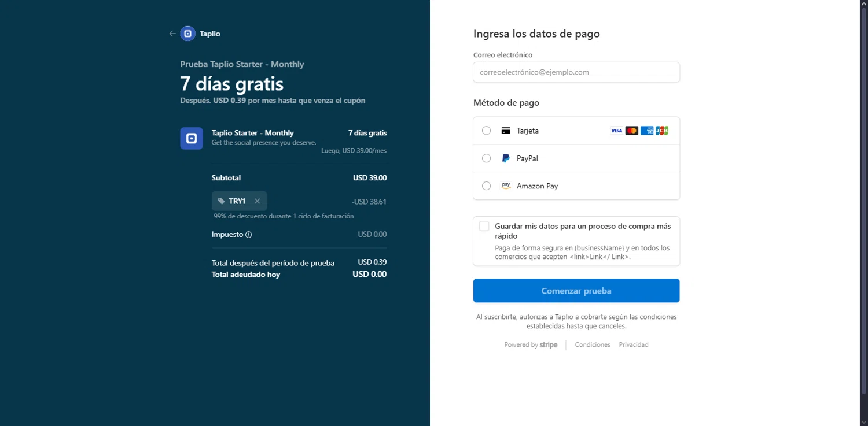Click 'Total adeudado hoy' label
This screenshot has height=426, width=868.
pos(246,275)
